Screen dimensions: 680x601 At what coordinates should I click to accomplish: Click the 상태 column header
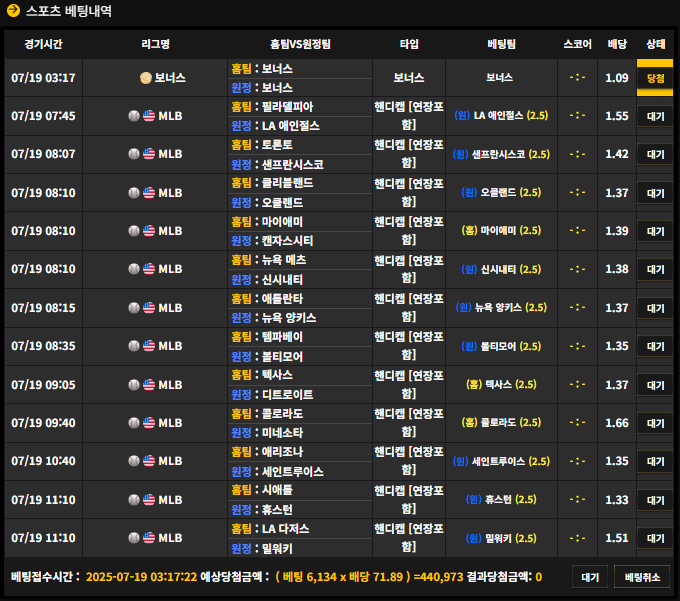pos(655,44)
